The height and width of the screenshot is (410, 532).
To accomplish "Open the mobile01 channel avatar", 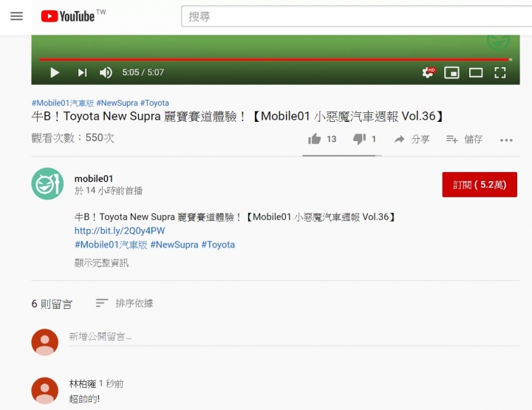I will point(47,183).
